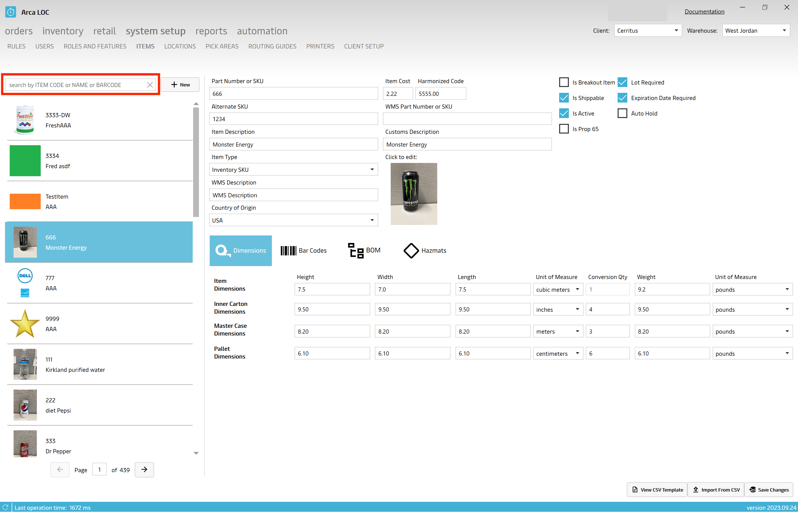Screen dimensions: 798x532
Task: Open the reports menu
Action: (211, 31)
